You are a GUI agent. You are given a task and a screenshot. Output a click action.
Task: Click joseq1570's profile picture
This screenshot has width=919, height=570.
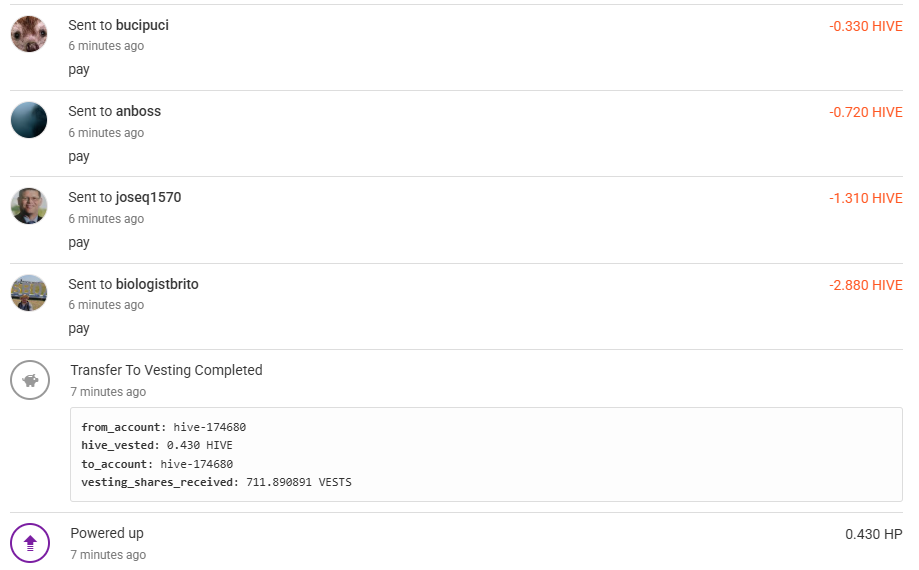29,206
